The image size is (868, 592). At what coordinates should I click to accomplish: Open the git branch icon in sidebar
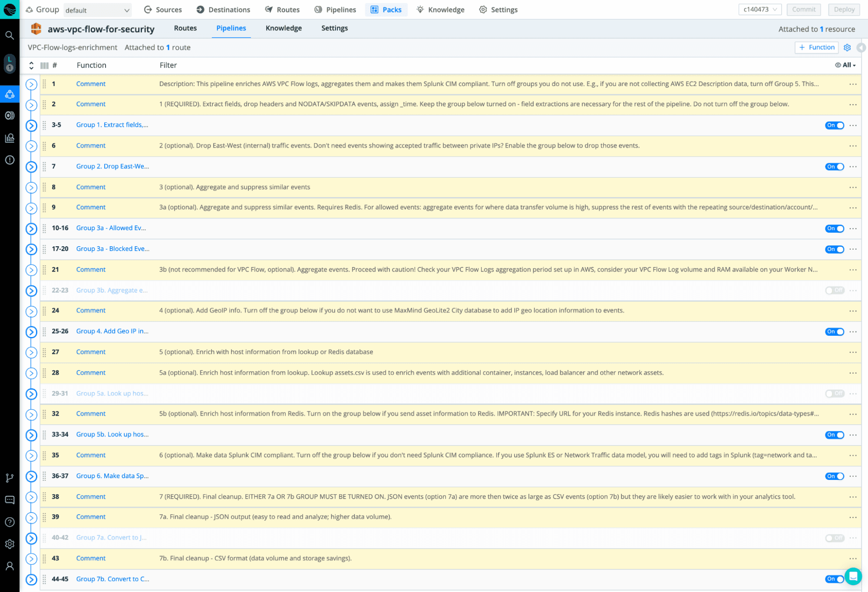coord(10,478)
